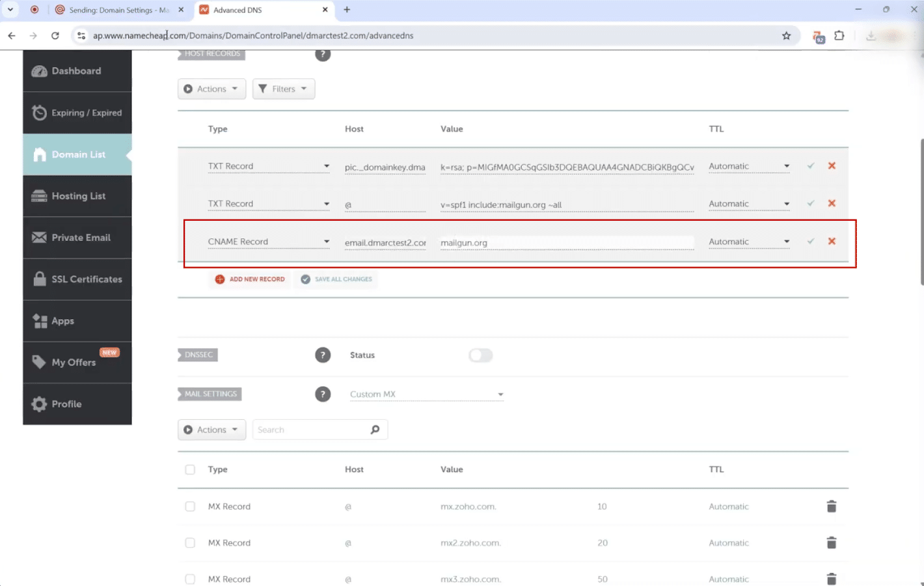924x586 pixels.
Task: Delete the CNAME Record with red X
Action: pos(832,242)
